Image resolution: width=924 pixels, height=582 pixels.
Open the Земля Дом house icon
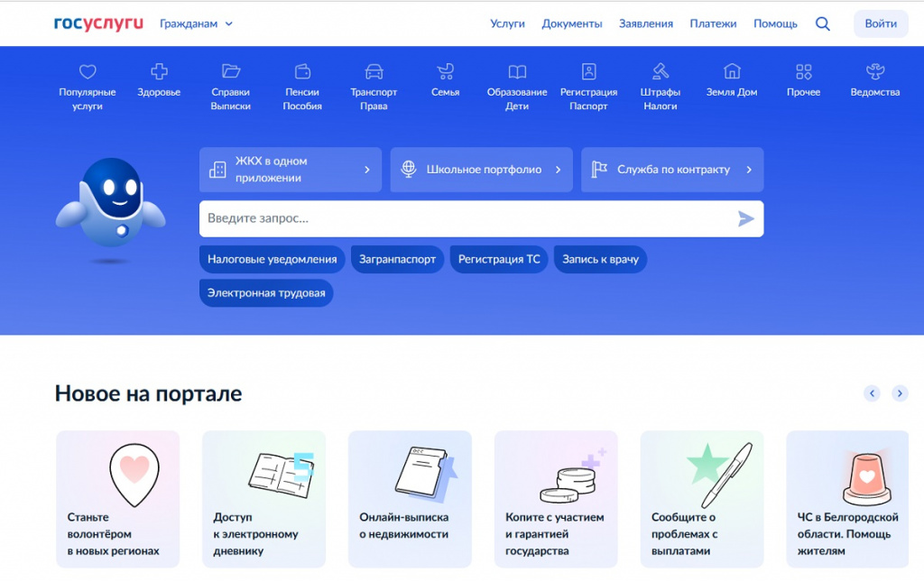pos(732,71)
